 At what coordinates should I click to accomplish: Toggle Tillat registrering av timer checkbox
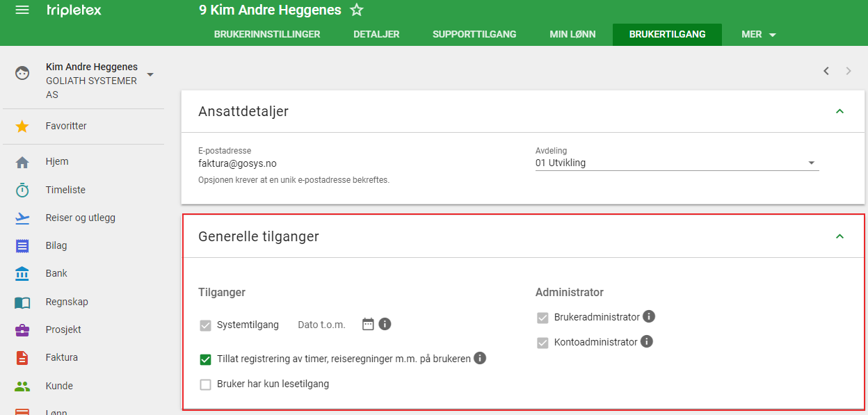tap(205, 359)
